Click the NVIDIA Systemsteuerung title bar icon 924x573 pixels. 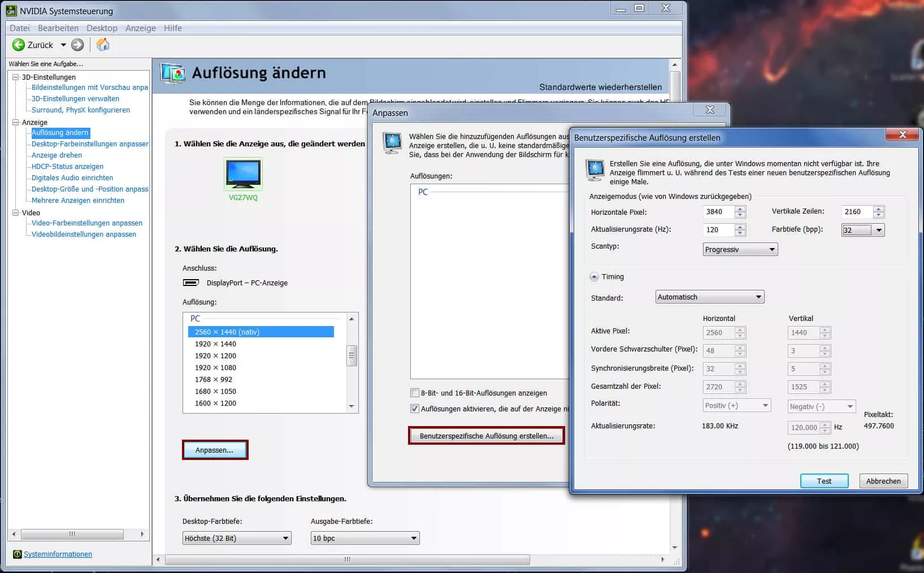[11, 11]
